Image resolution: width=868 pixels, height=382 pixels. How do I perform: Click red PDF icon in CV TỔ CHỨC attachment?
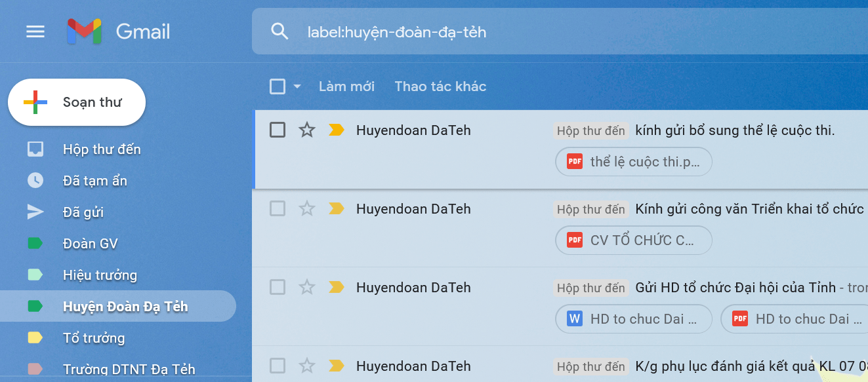point(575,240)
